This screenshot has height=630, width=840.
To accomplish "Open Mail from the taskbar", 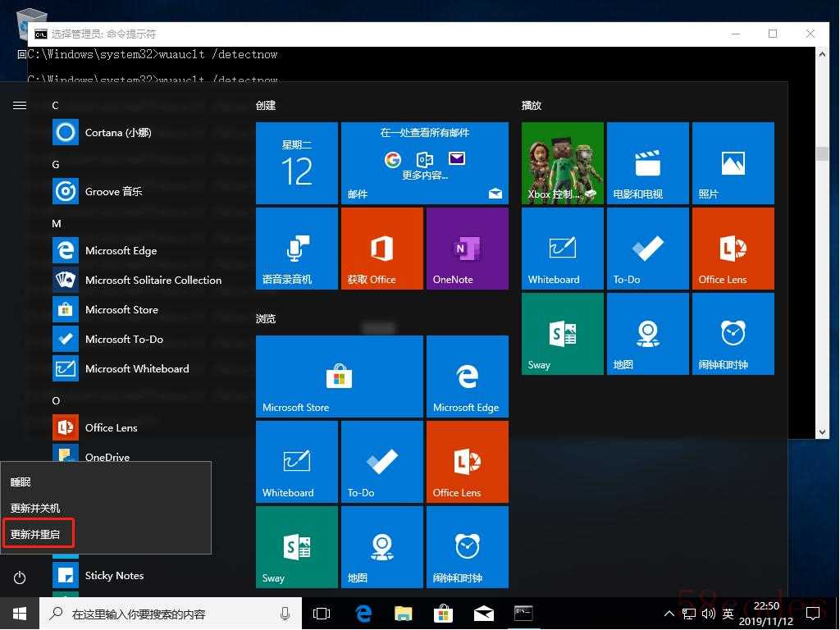I will [x=483, y=614].
